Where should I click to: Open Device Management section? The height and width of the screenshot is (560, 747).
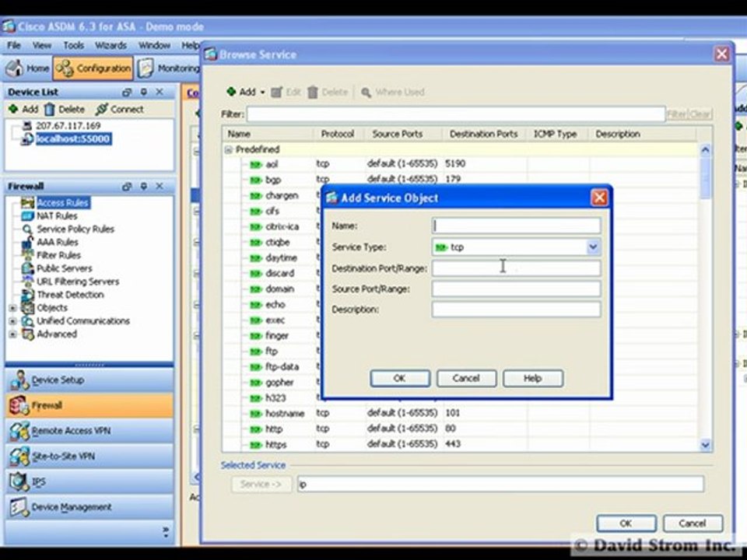[89, 507]
